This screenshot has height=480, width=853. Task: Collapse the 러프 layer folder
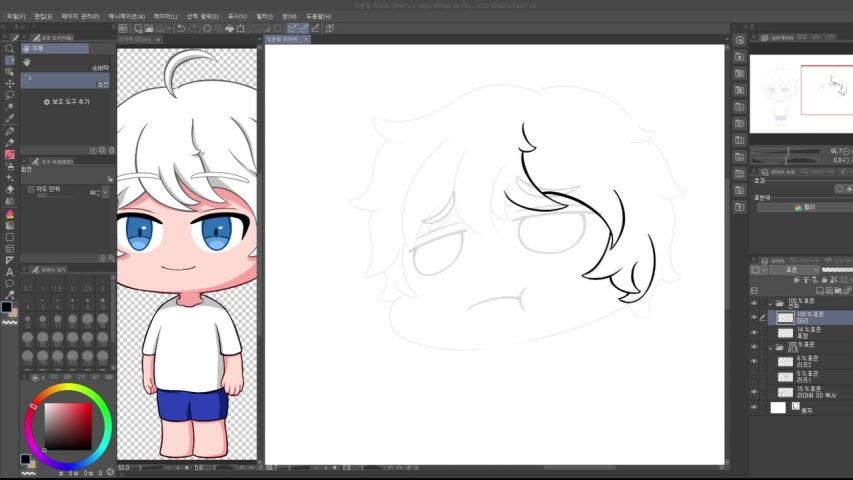(769, 345)
